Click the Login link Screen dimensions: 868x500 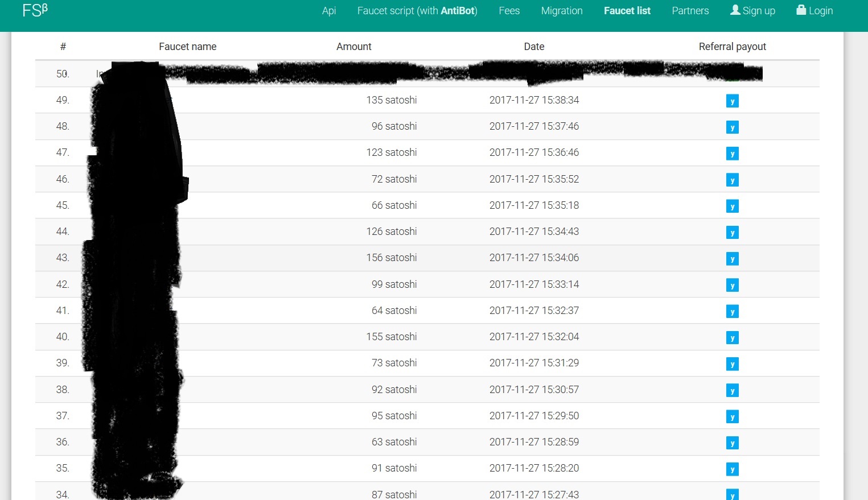pos(814,11)
